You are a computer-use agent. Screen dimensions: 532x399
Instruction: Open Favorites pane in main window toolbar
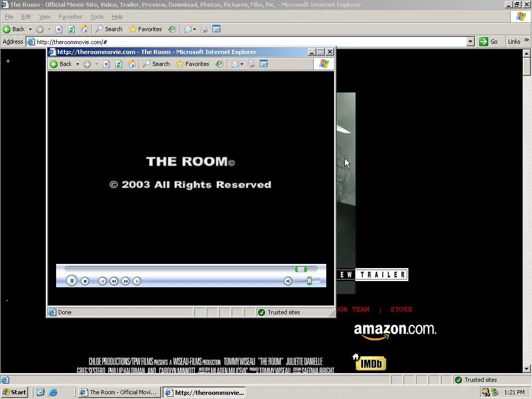point(145,29)
